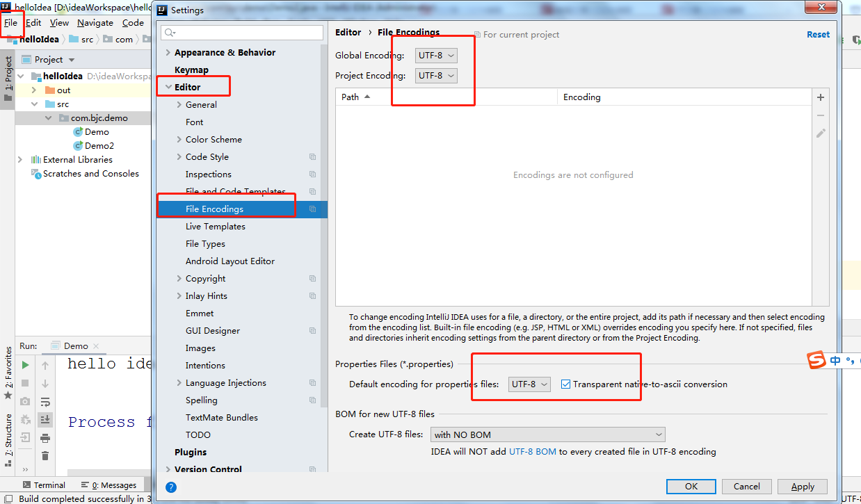Open the 0: Messages tool window tab
Viewport: 861px width, 504px height.
click(x=109, y=485)
